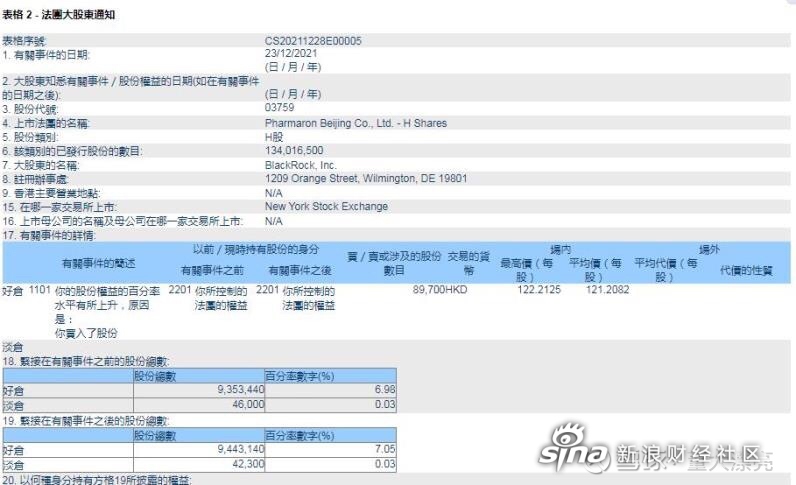Select Pharmaron Beijing Co., Ltd. - H Shares
This screenshot has width=796, height=485.
click(356, 123)
